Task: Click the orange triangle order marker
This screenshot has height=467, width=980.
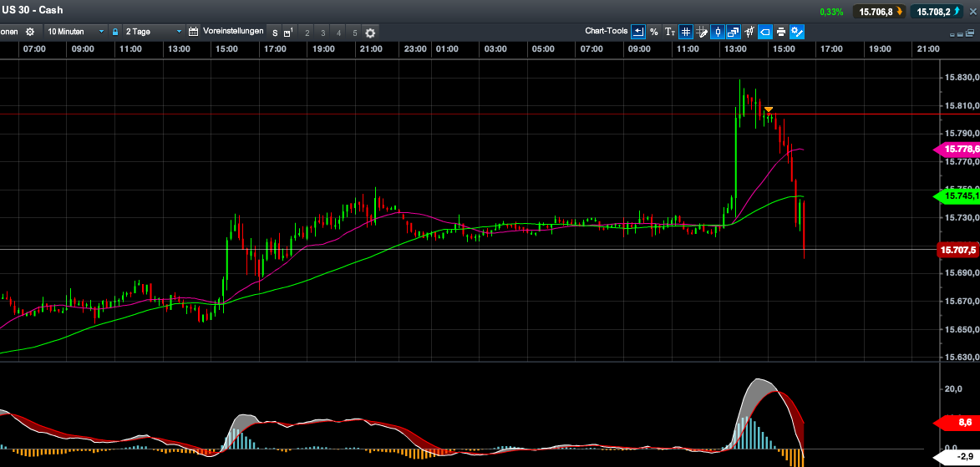Action: click(x=768, y=110)
